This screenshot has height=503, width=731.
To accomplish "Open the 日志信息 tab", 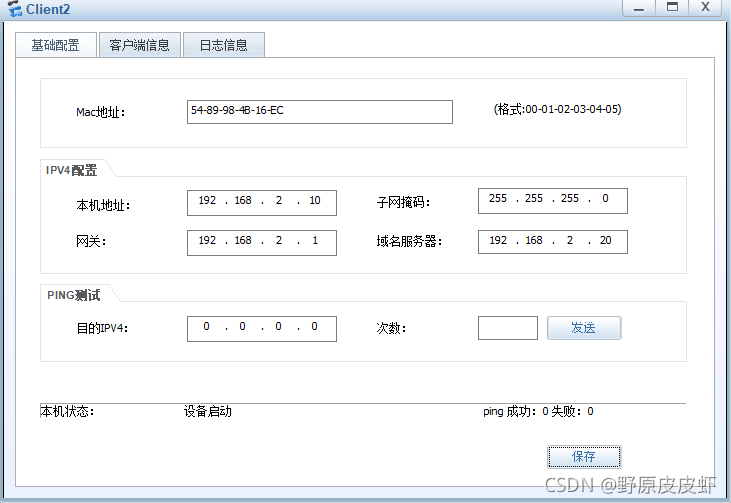I will (224, 45).
